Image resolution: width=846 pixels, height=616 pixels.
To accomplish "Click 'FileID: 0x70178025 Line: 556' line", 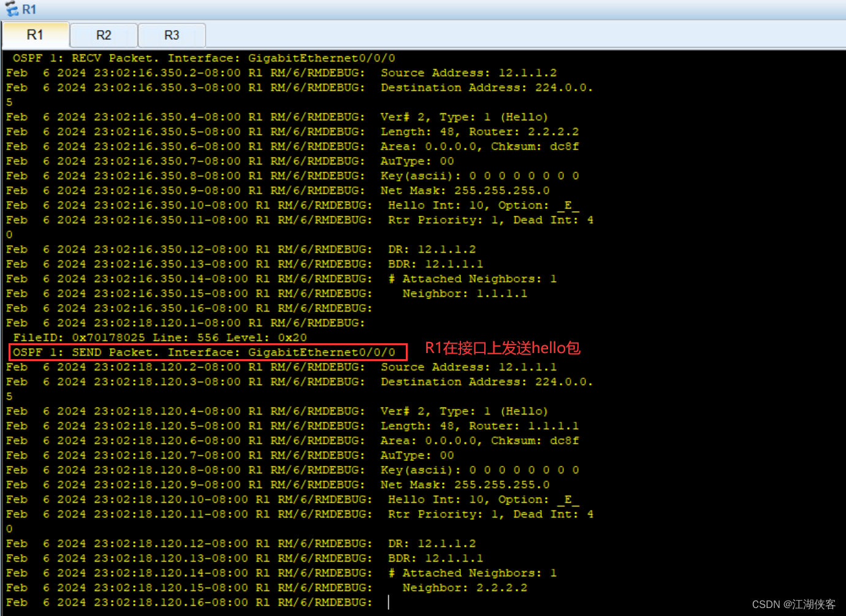I will point(160,338).
